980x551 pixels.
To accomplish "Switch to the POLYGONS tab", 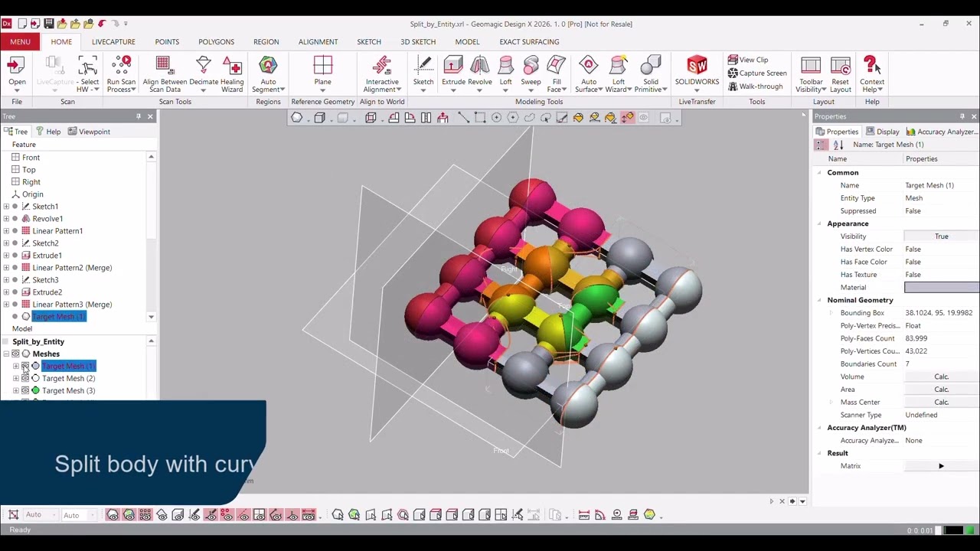I will pos(216,42).
